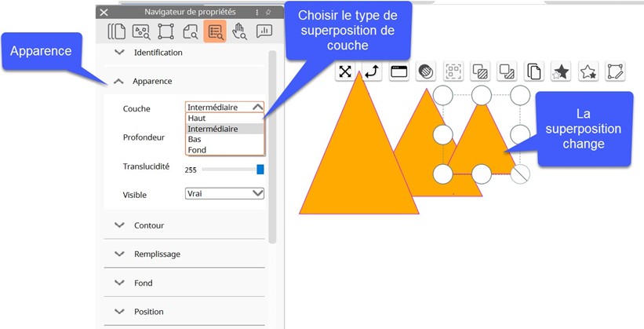The height and width of the screenshot is (329, 644).
Task: Choose Haut in the Couche list
Action: [224, 118]
